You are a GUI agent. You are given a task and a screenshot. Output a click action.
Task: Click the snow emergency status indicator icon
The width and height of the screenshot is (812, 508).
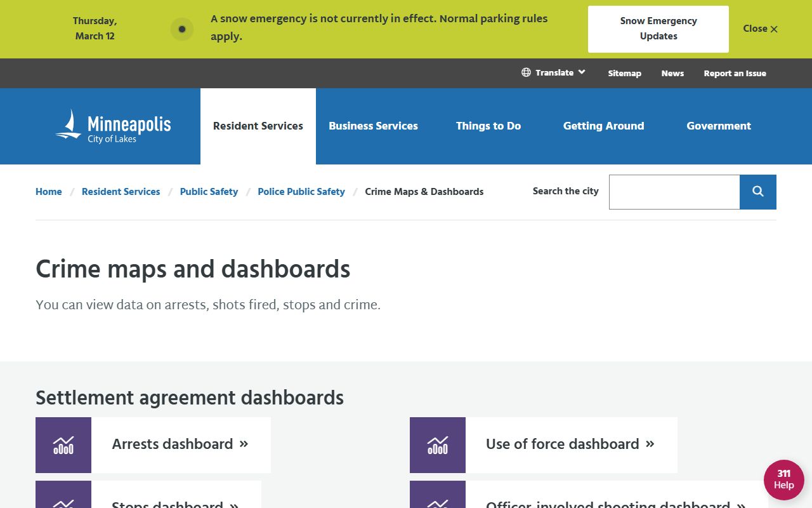(x=182, y=29)
